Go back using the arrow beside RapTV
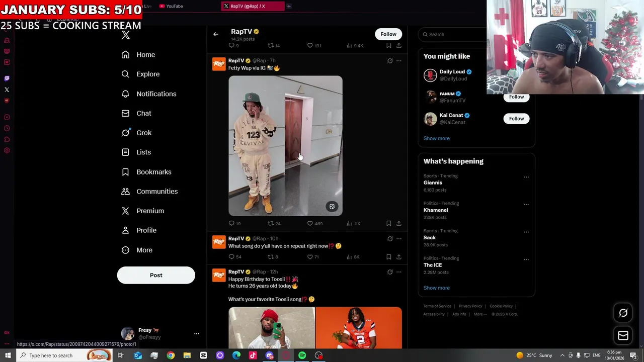This screenshot has height=362, width=644. (x=216, y=34)
